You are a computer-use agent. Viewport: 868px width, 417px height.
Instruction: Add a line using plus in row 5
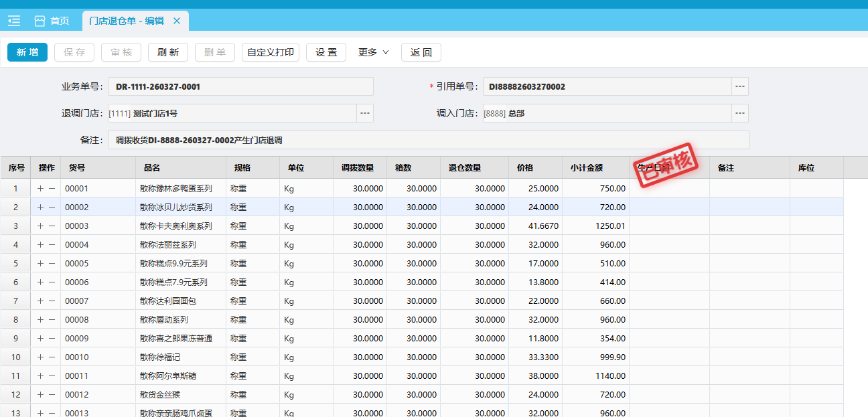(x=40, y=264)
